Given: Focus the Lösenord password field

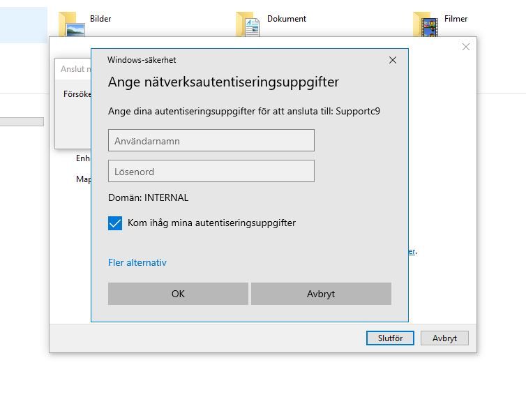Looking at the screenshot, I should pos(211,171).
